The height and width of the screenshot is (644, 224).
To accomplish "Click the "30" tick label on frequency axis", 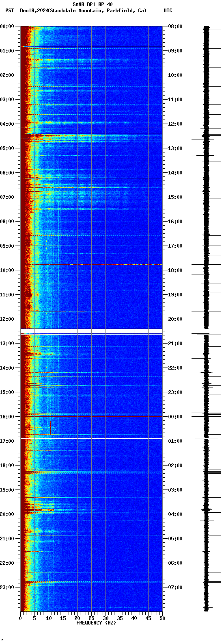I will pyautogui.click(x=106, y=618).
